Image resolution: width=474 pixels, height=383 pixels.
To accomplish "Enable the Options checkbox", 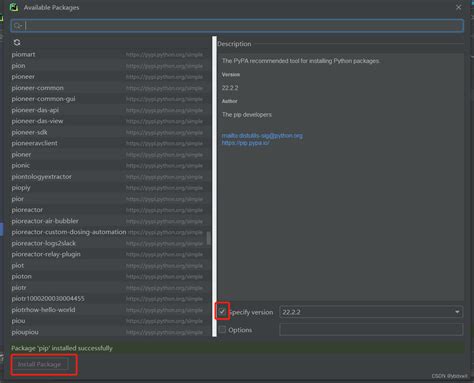I will tap(222, 330).
